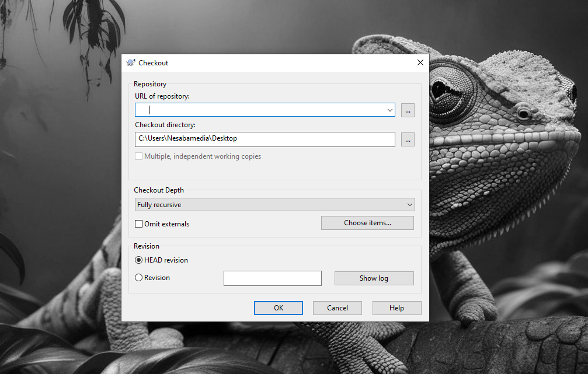588x374 pixels.
Task: Open Help for the Checkout dialog
Action: click(x=396, y=308)
